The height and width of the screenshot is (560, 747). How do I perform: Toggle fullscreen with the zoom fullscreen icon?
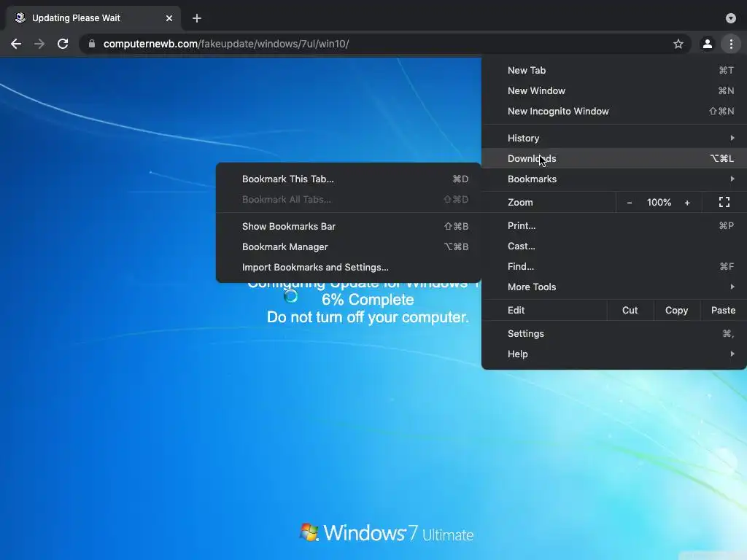[724, 203]
